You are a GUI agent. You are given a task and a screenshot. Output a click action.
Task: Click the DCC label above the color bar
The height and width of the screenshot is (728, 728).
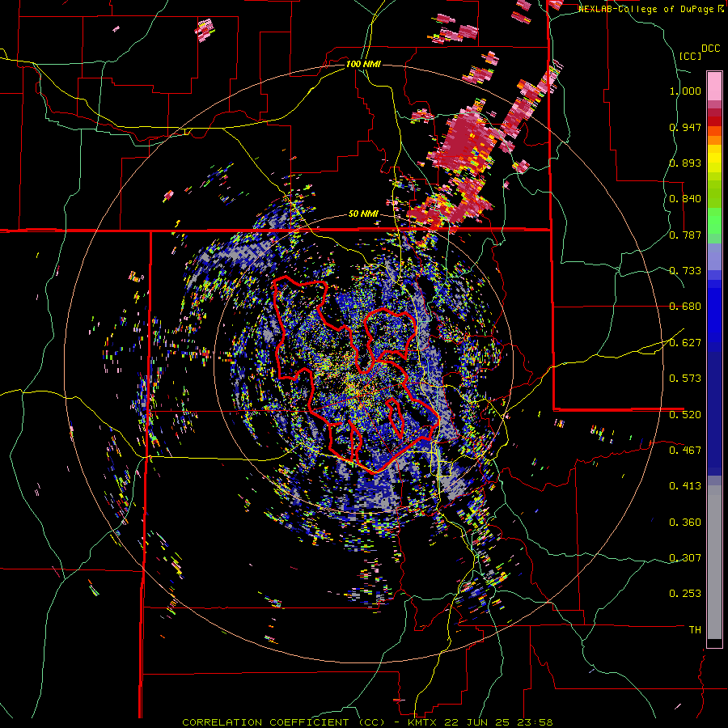711,49
